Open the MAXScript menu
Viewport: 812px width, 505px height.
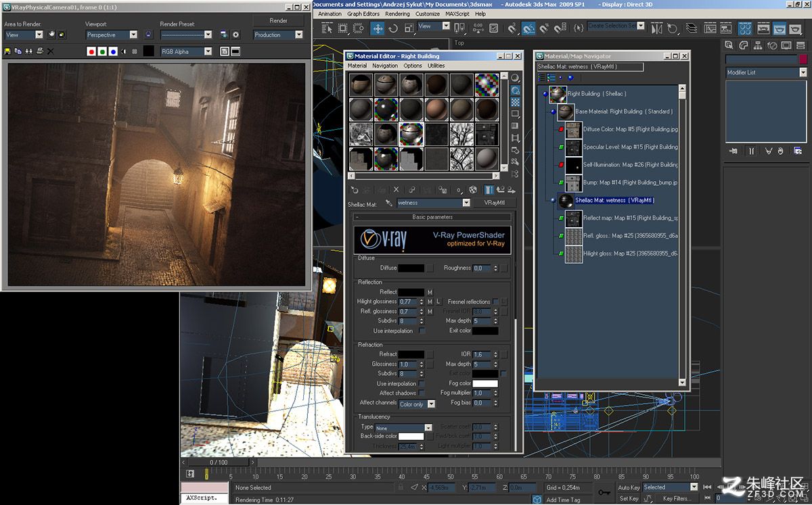[x=457, y=14]
